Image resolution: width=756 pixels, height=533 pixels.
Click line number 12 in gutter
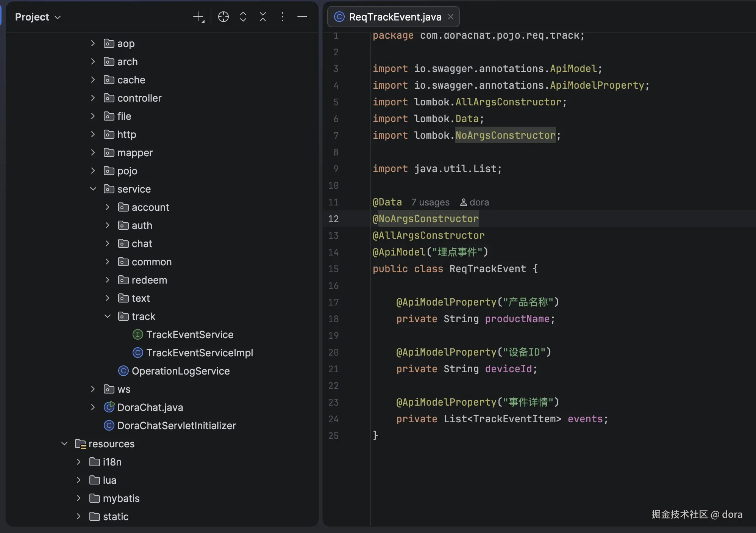[333, 219]
